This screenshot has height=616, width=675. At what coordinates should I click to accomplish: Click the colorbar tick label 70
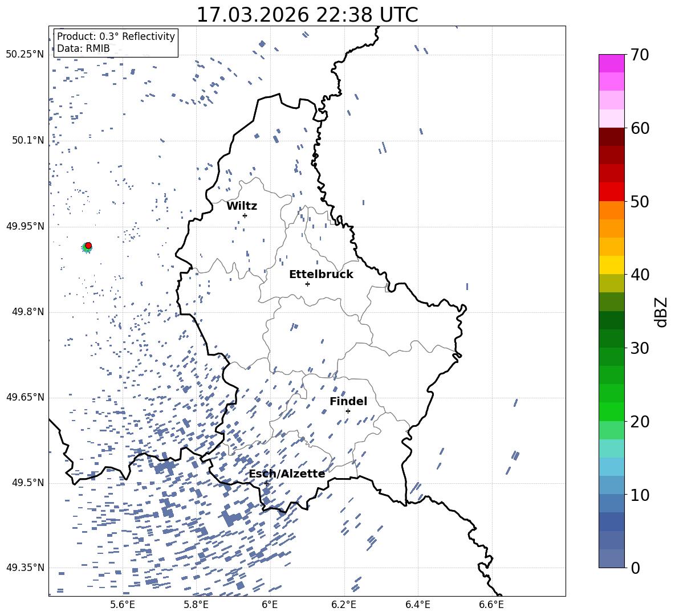[x=640, y=55]
